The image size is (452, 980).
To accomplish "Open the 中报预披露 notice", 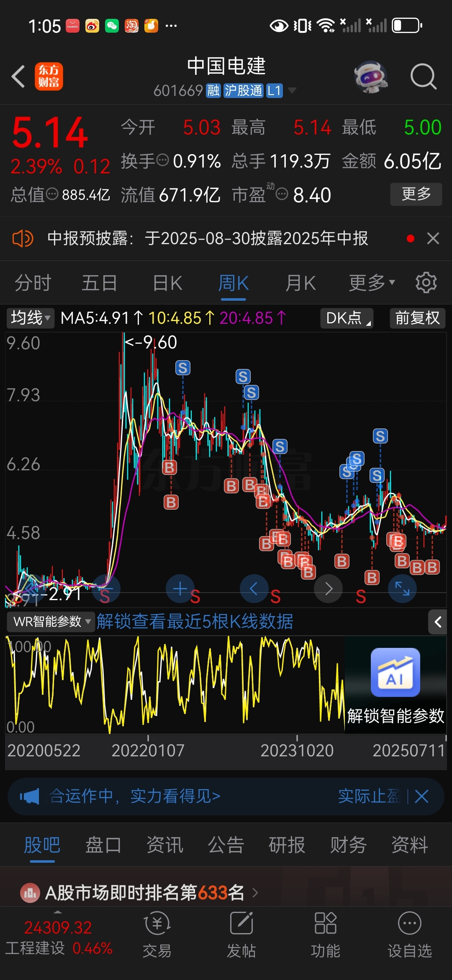I will click(208, 239).
